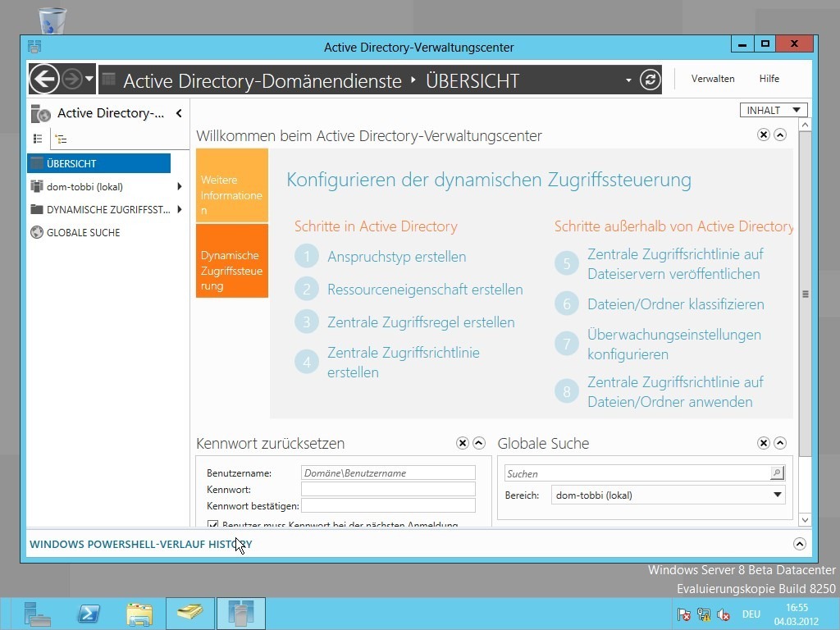
Task: Refresh the Active Directory view
Action: click(x=650, y=80)
